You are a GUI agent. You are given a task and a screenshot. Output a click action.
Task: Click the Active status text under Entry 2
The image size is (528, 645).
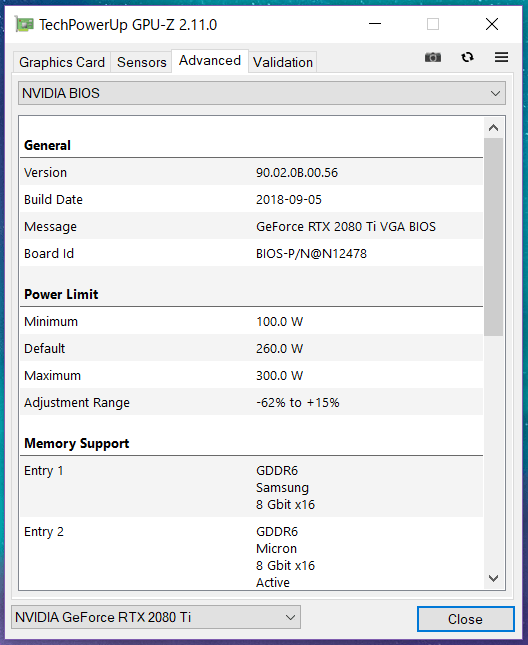[x=273, y=582]
